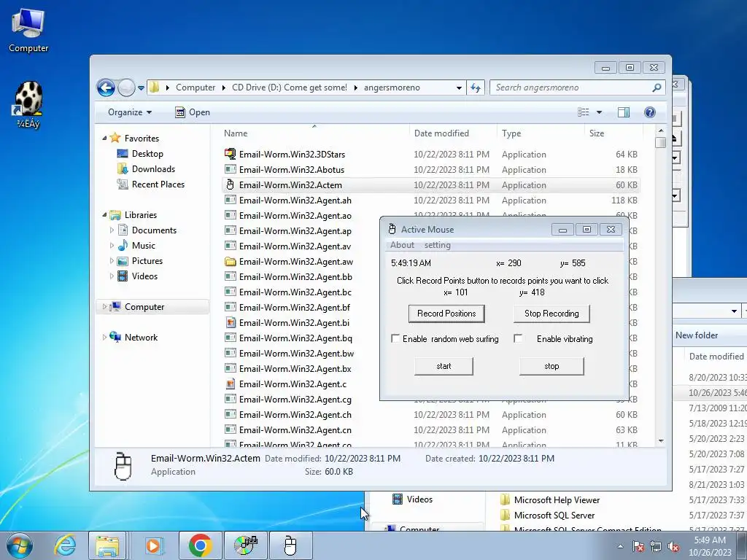Select the Email-Worm.Win32.Agent.bi file icon

coord(230,322)
